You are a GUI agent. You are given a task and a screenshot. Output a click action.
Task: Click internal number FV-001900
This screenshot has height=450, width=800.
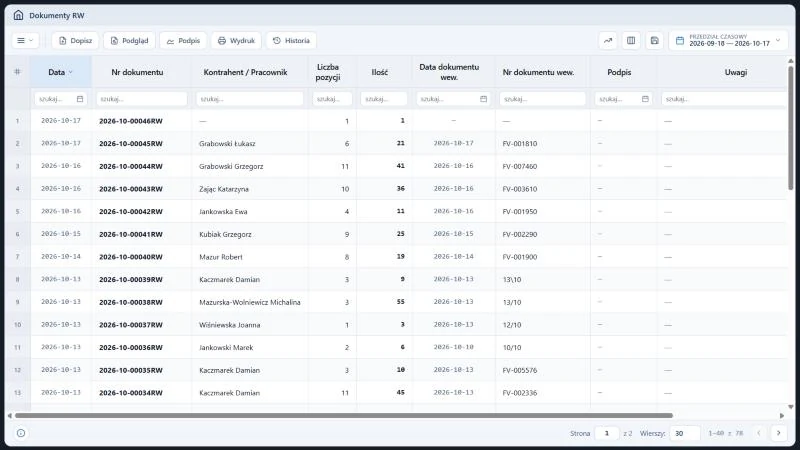[x=520, y=257]
